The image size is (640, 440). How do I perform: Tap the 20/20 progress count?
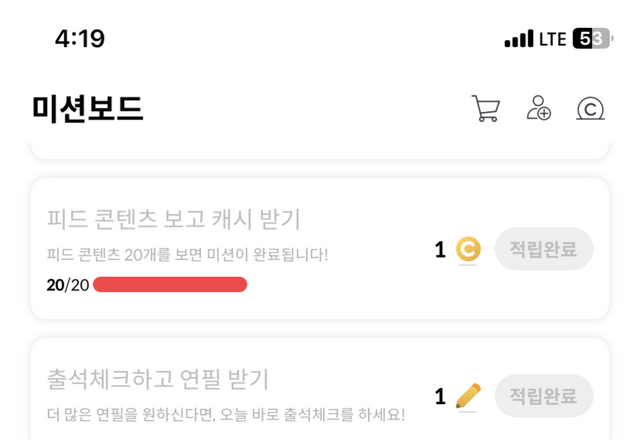(67, 285)
